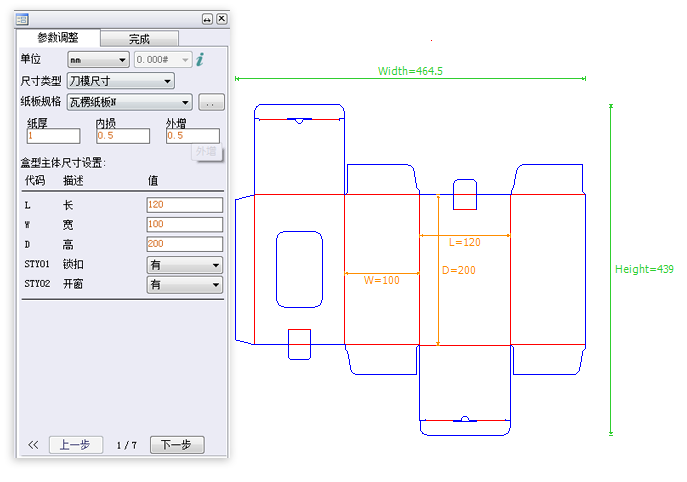
Task: Switch to the 参数调整 tab
Action: (58, 38)
